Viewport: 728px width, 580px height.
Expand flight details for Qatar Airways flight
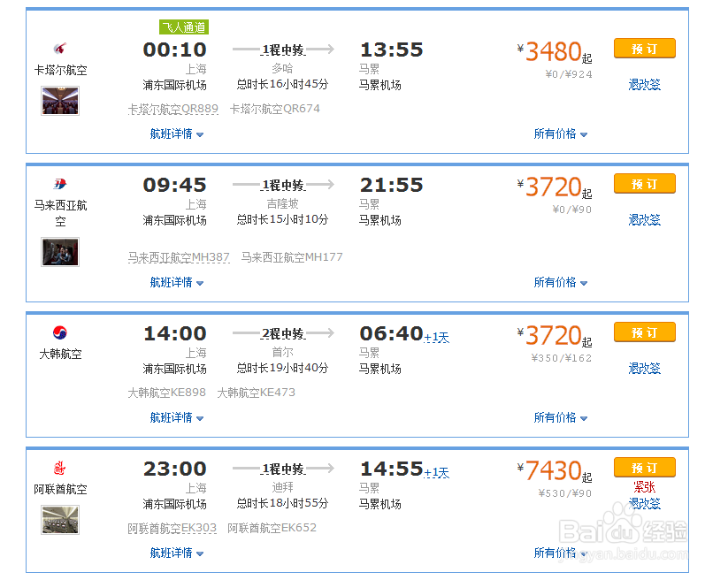click(177, 134)
